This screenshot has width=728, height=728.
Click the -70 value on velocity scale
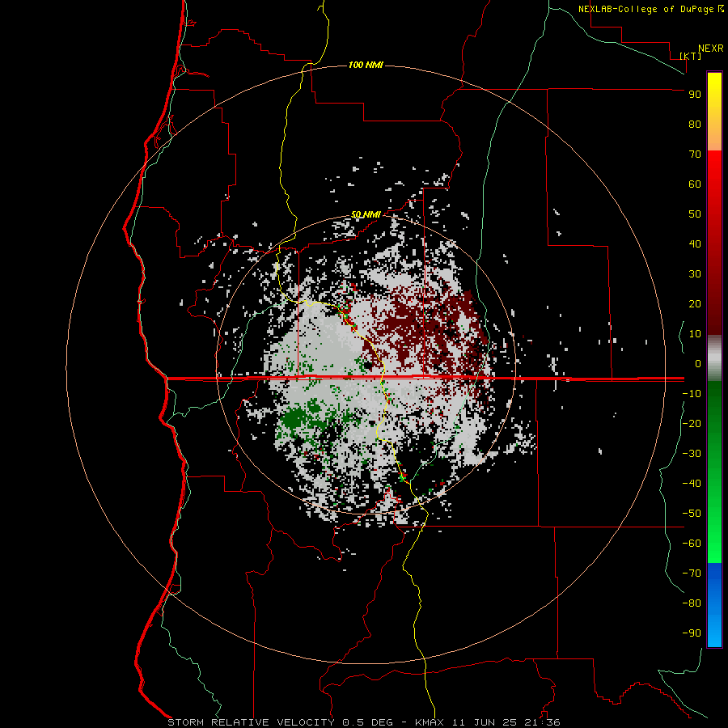692,574
